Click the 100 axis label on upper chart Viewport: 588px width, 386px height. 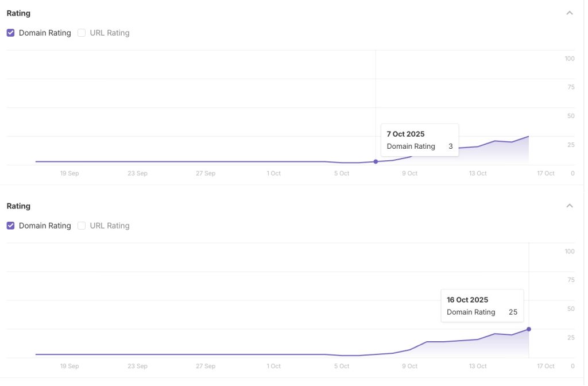(x=570, y=59)
